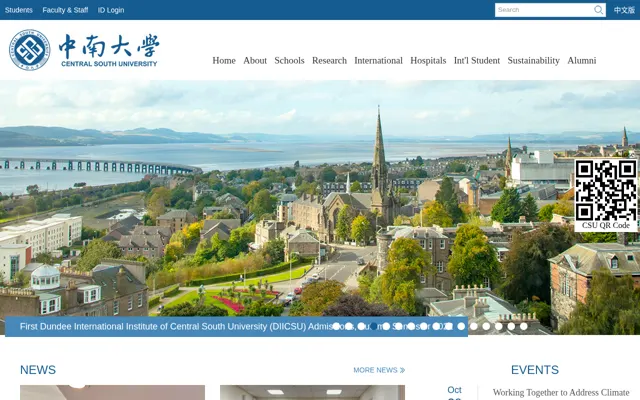Open the Research menu
Viewport: 640px width, 400px height.
[329, 60]
